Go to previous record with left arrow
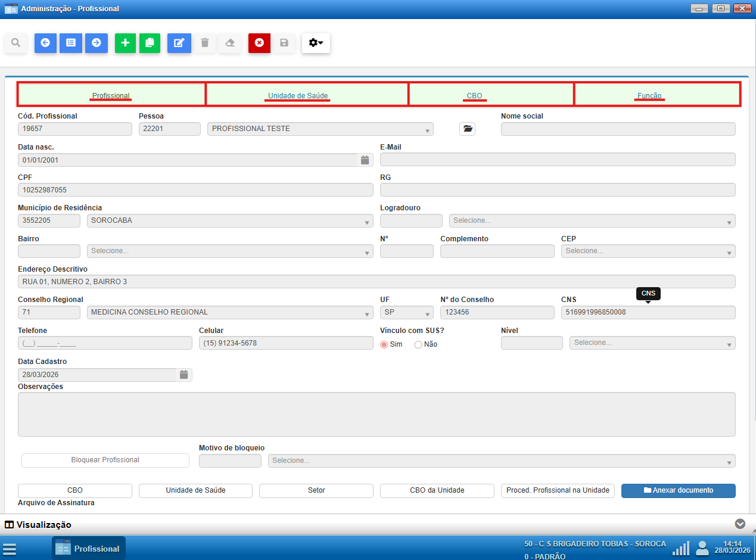This screenshot has width=756, height=560. coord(45,43)
